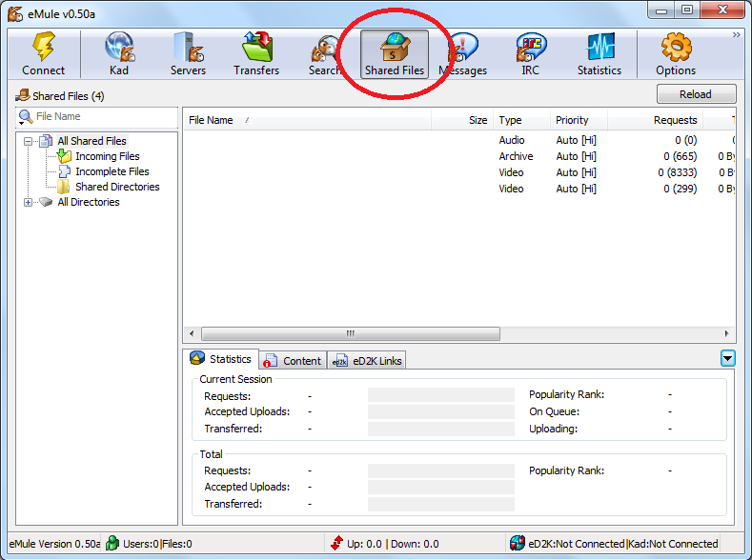The image size is (752, 560).
Task: Switch to the eD2K Links tab
Action: click(367, 360)
